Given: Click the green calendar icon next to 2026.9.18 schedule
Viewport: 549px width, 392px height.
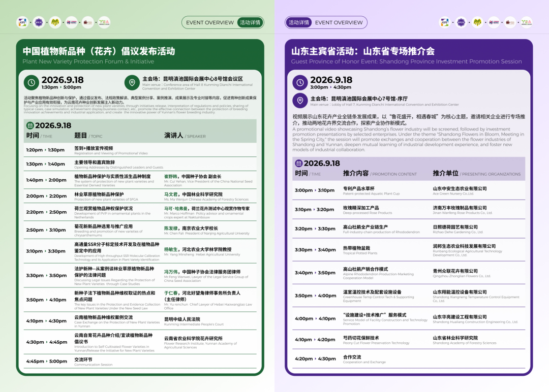Looking at the screenshot, I should 30,125.
